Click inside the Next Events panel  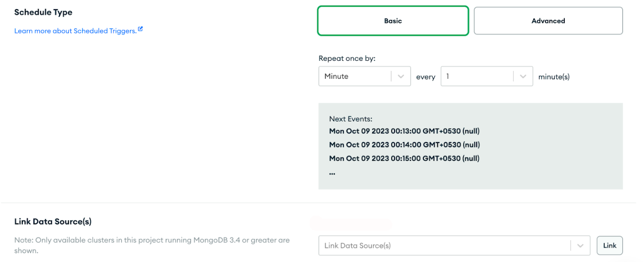pos(470,146)
